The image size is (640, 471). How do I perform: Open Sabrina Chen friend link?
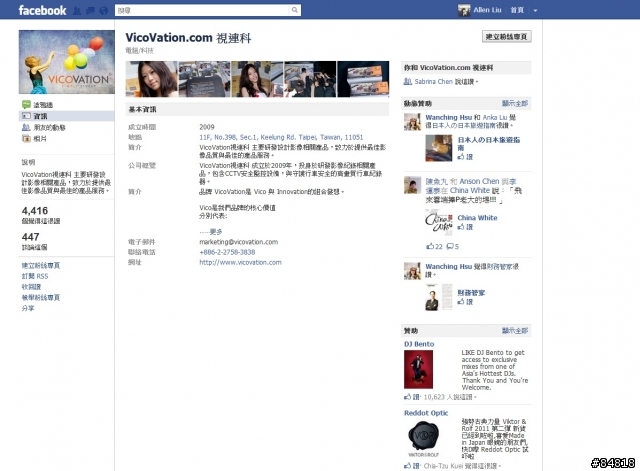(x=433, y=82)
